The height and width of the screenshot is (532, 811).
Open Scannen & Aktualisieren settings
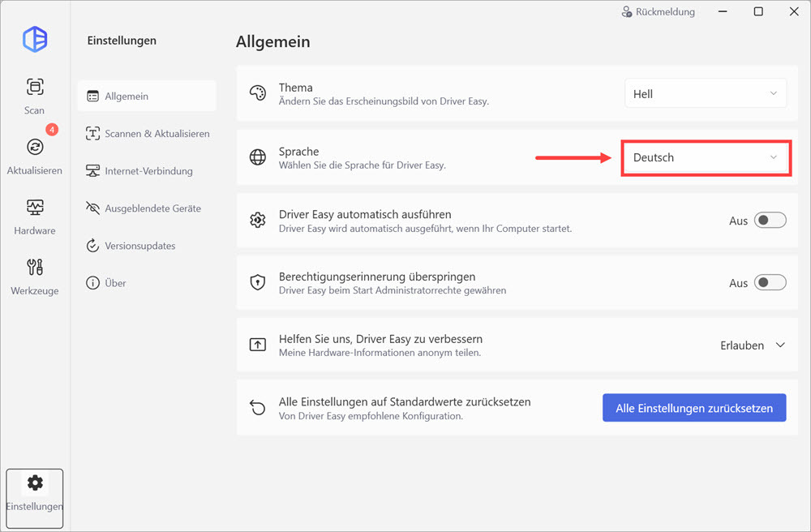pos(147,133)
